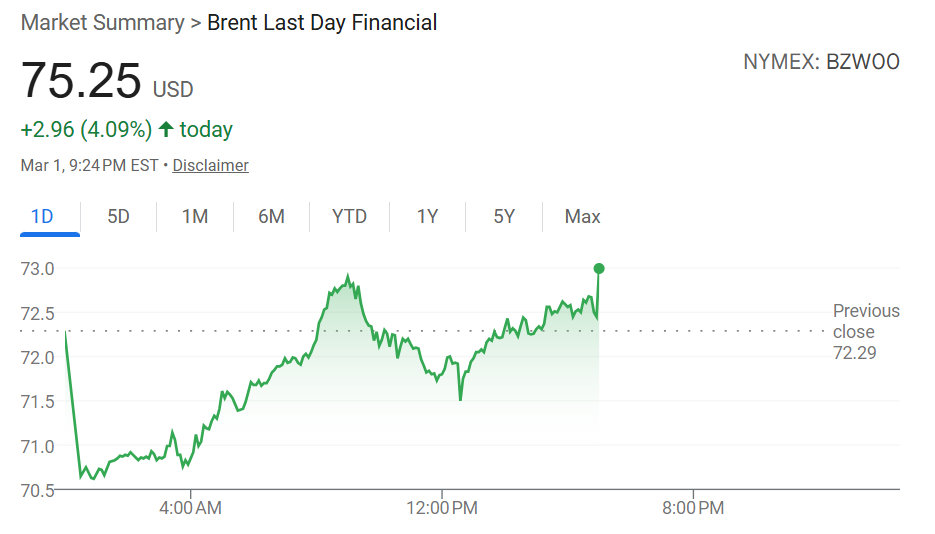This screenshot has width=935, height=534.
Task: Click the +2.96 (4.09%) change text
Action: pyautogui.click(x=86, y=129)
